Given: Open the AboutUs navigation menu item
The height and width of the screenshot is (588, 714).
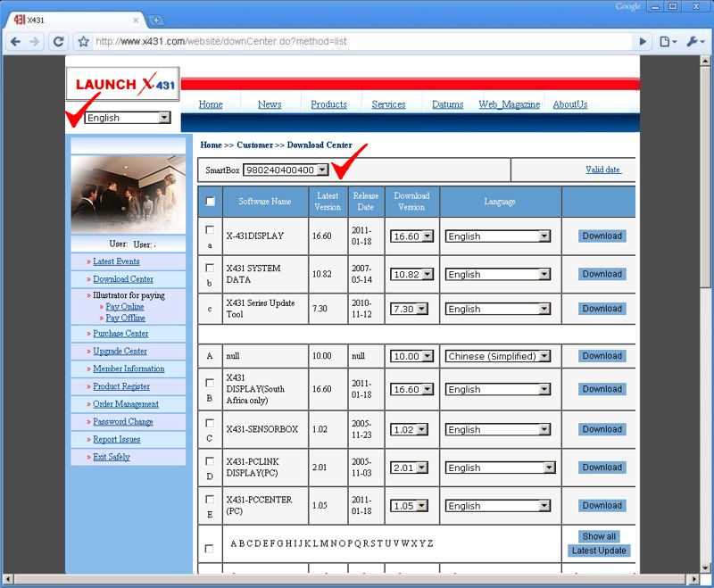Looking at the screenshot, I should coord(570,104).
